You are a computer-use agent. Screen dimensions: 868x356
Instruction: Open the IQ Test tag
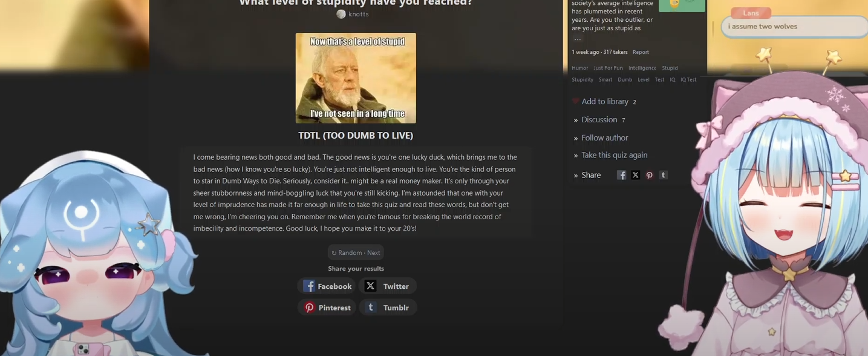[x=688, y=79]
